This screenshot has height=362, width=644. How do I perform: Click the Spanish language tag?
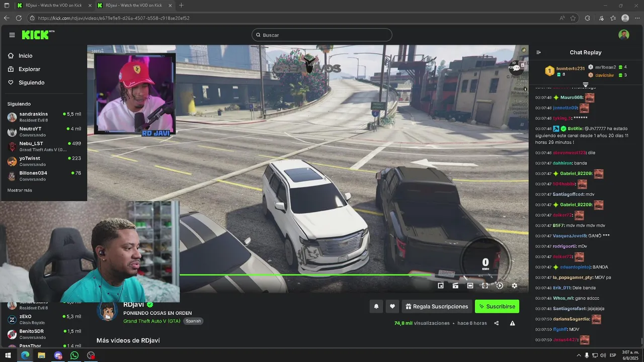click(x=193, y=321)
